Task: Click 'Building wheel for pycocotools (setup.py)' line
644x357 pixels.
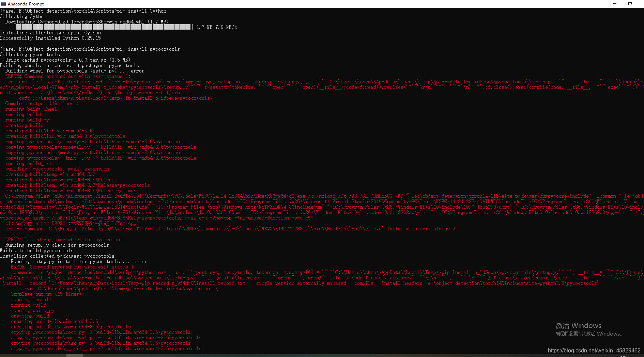Action: pos(75,71)
